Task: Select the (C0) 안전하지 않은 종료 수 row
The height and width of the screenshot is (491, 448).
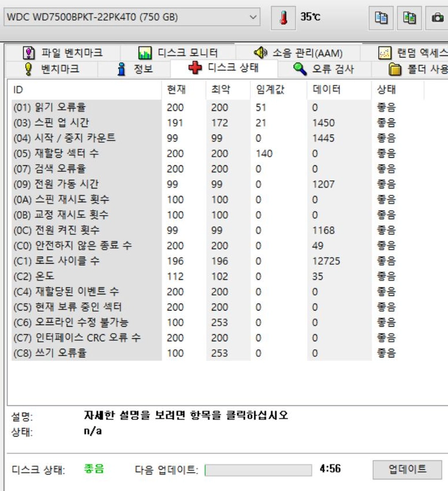Action: 217,245
